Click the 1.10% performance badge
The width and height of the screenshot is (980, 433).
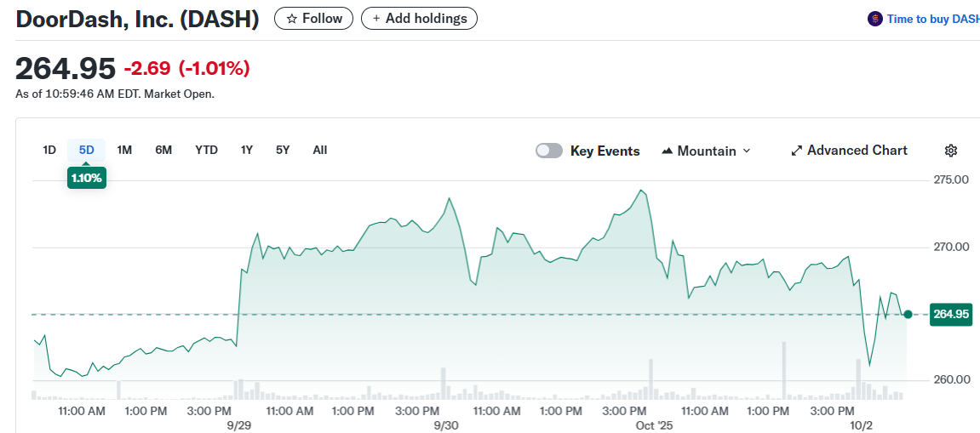(x=86, y=179)
